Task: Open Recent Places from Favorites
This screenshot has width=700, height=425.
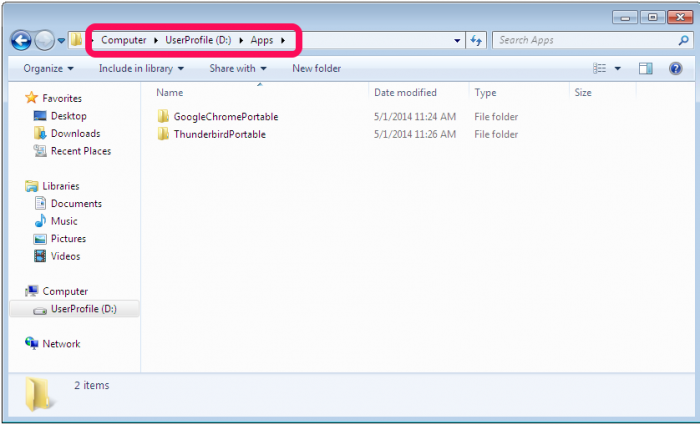Action: coord(81,151)
